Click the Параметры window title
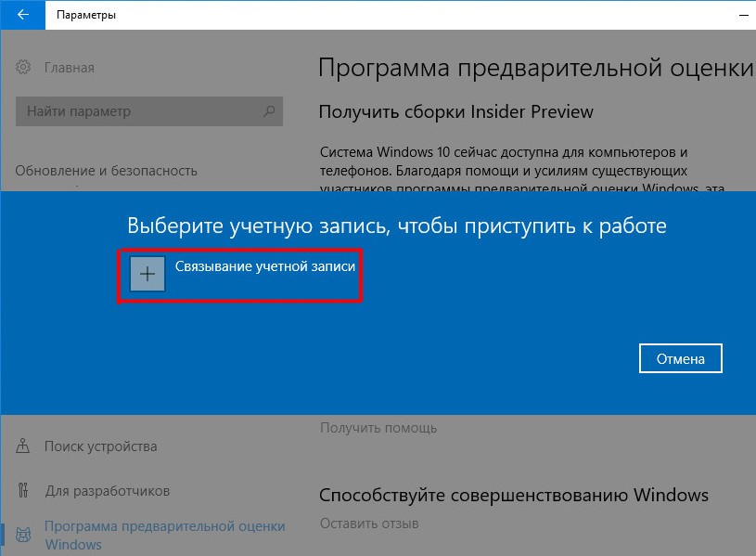 [86, 15]
